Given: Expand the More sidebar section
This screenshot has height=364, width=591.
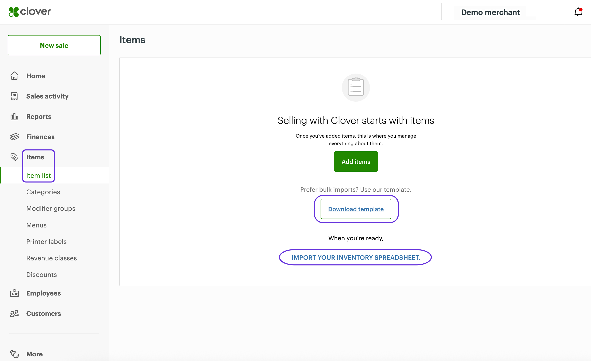Looking at the screenshot, I should (34, 354).
